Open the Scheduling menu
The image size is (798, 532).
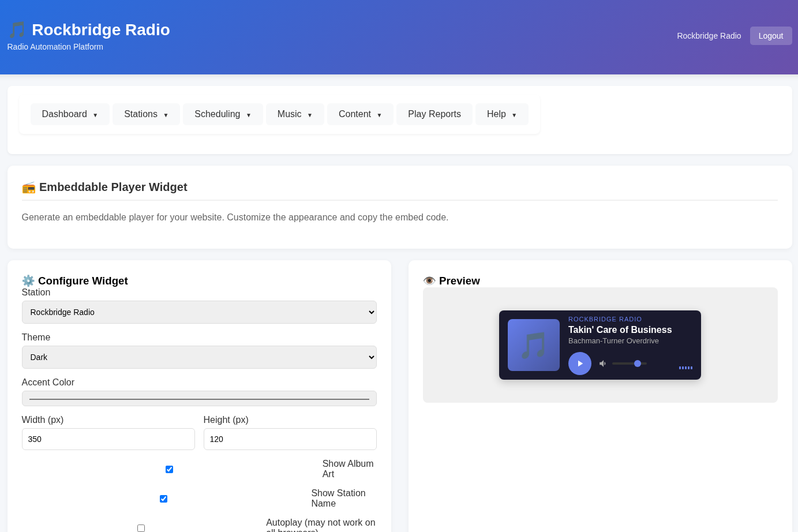[x=223, y=114]
